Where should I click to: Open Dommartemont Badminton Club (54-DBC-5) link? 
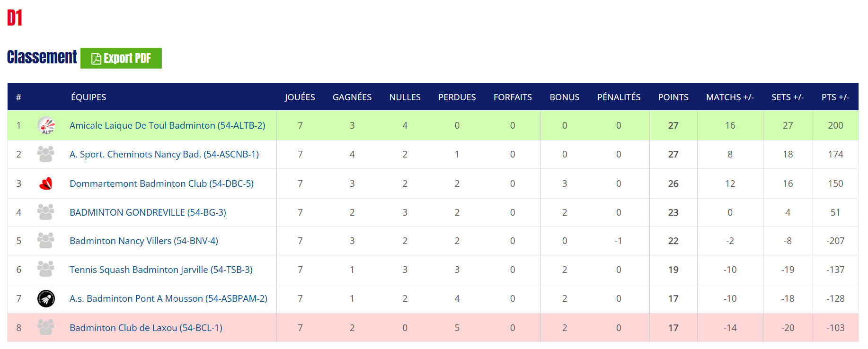click(161, 183)
